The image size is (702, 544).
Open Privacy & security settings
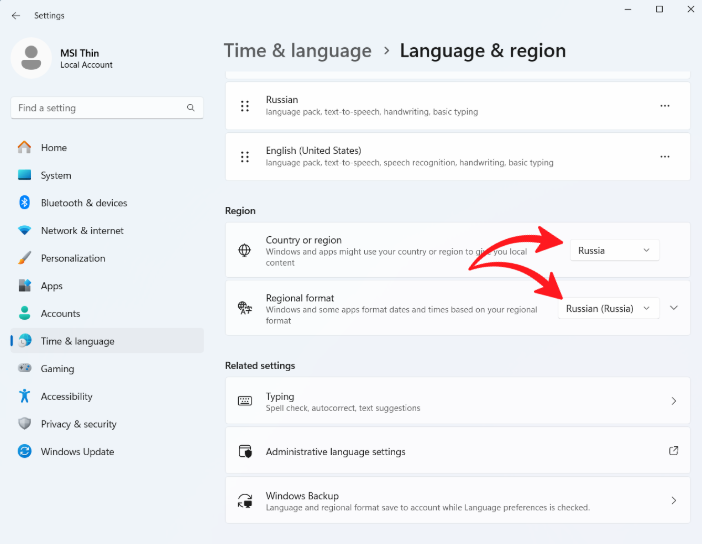tap(78, 424)
